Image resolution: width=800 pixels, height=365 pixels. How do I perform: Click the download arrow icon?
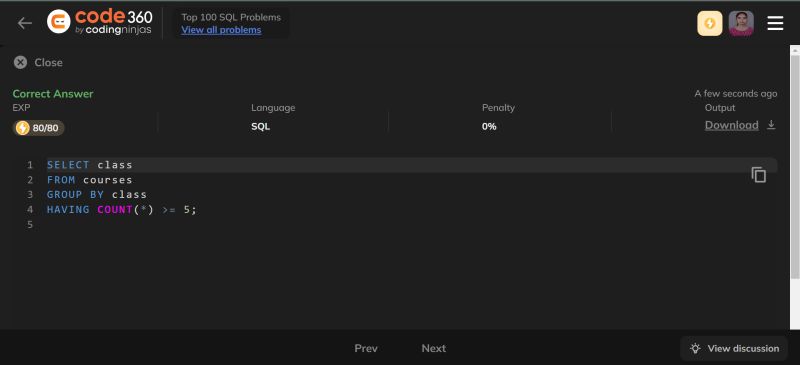pyautogui.click(x=771, y=125)
